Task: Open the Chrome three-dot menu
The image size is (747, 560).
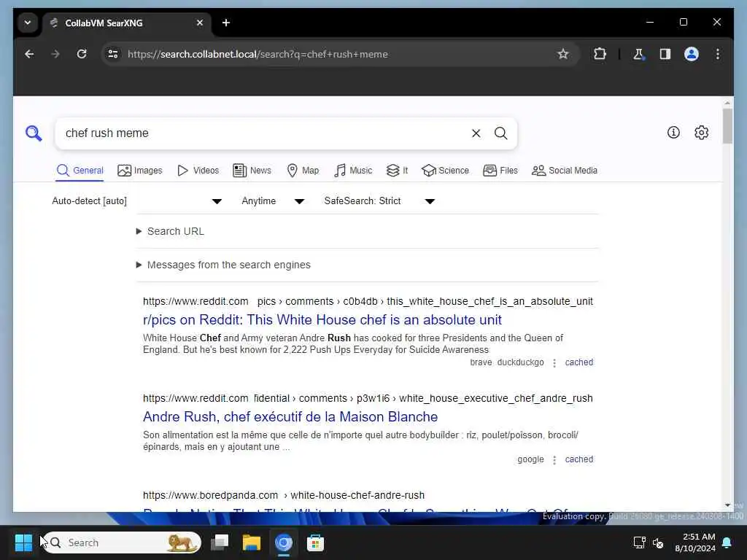Action: (x=718, y=54)
